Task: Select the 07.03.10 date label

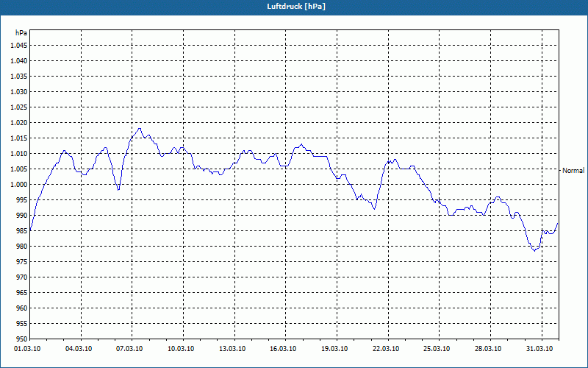Action: point(129,349)
